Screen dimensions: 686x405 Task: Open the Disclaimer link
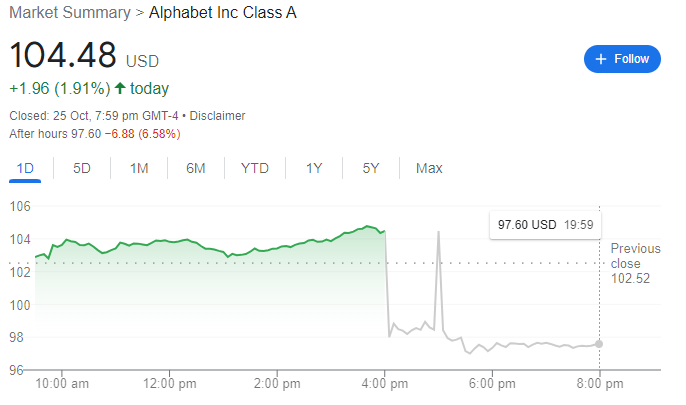pos(217,116)
